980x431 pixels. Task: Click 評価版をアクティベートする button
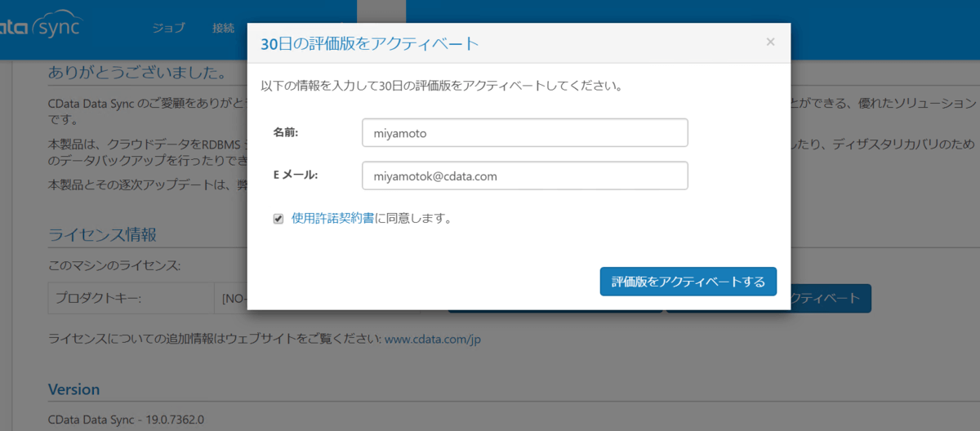[x=688, y=282]
